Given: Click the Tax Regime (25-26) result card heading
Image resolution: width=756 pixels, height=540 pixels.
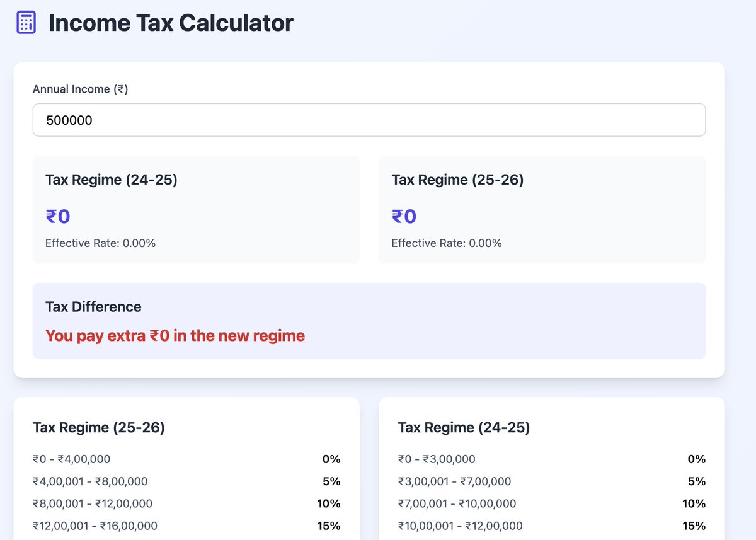Looking at the screenshot, I should tap(458, 180).
